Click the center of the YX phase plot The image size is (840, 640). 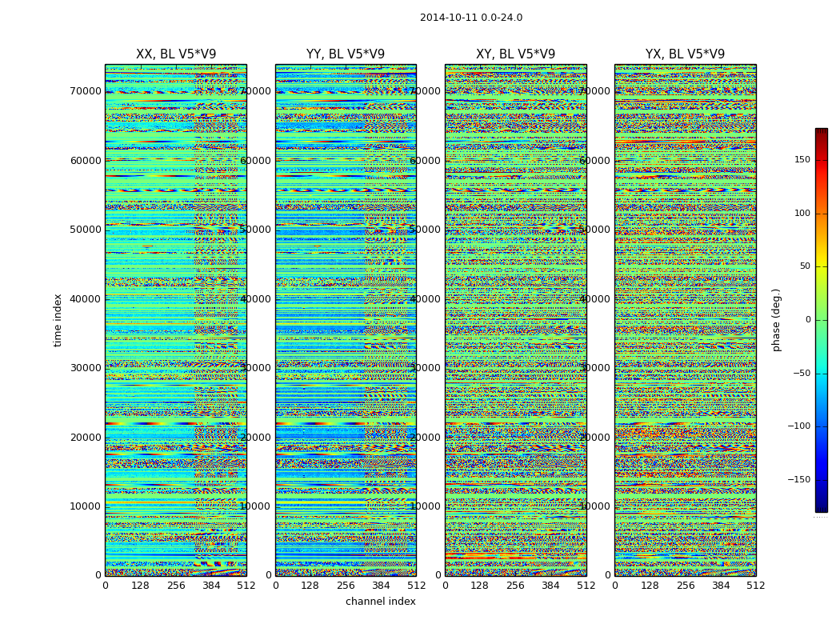pyautogui.click(x=685, y=320)
